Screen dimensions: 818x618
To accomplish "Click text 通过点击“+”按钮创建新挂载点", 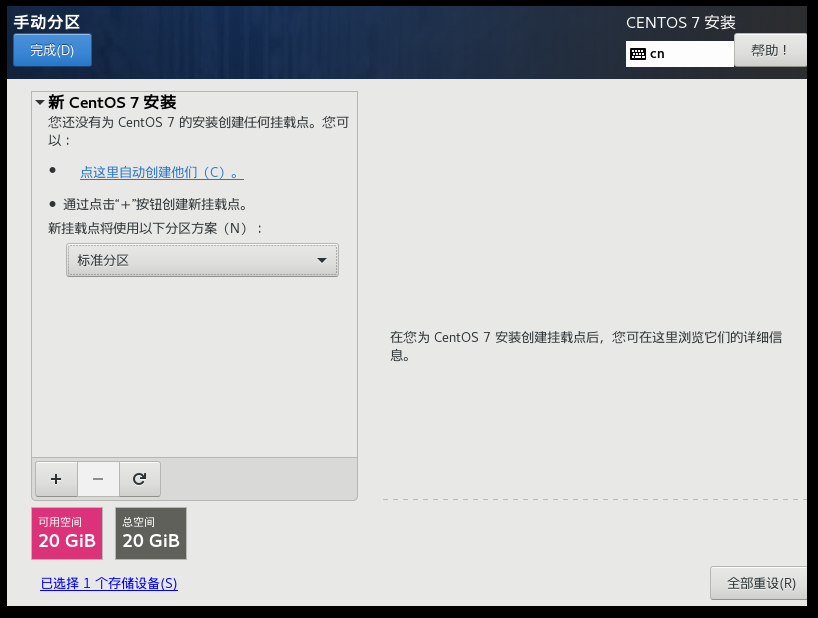I will 155,204.
